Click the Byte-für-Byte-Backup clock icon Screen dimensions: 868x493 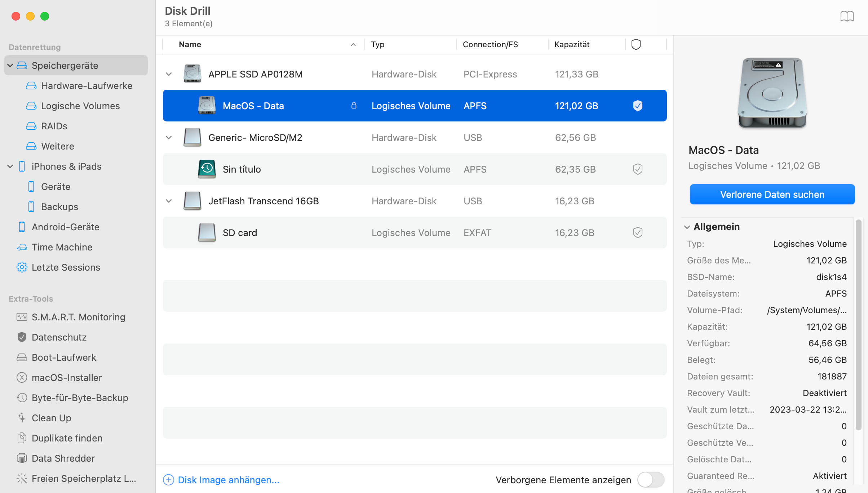click(22, 398)
